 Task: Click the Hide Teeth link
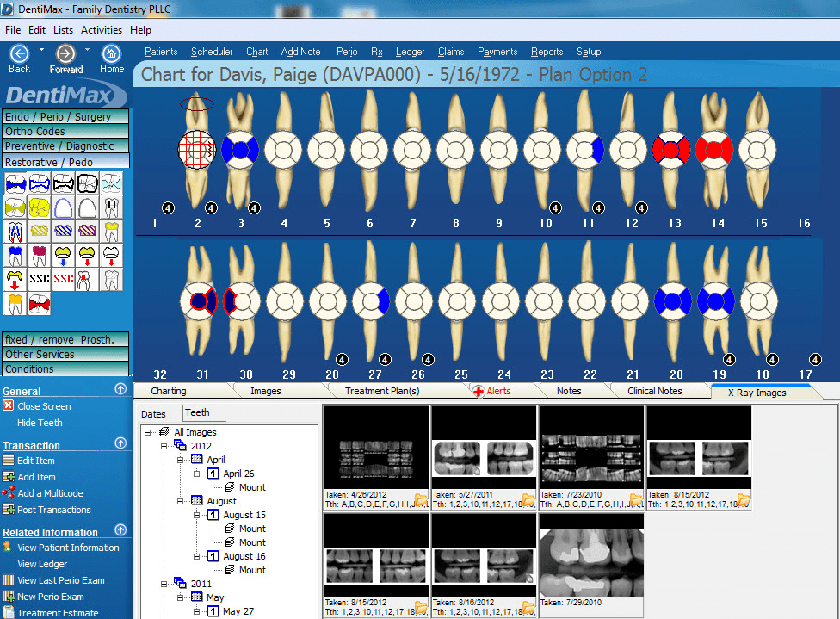click(40, 423)
